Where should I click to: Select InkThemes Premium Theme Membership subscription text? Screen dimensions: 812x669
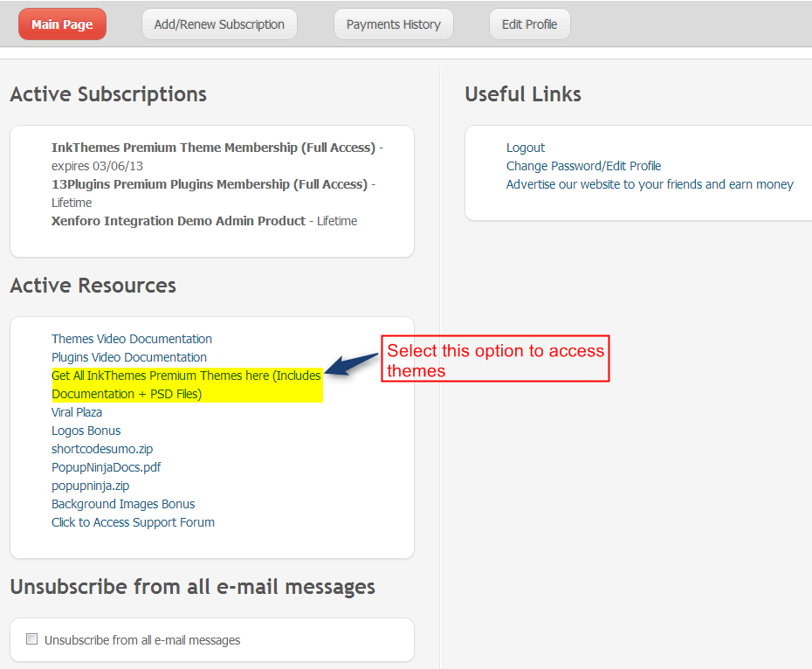(213, 148)
